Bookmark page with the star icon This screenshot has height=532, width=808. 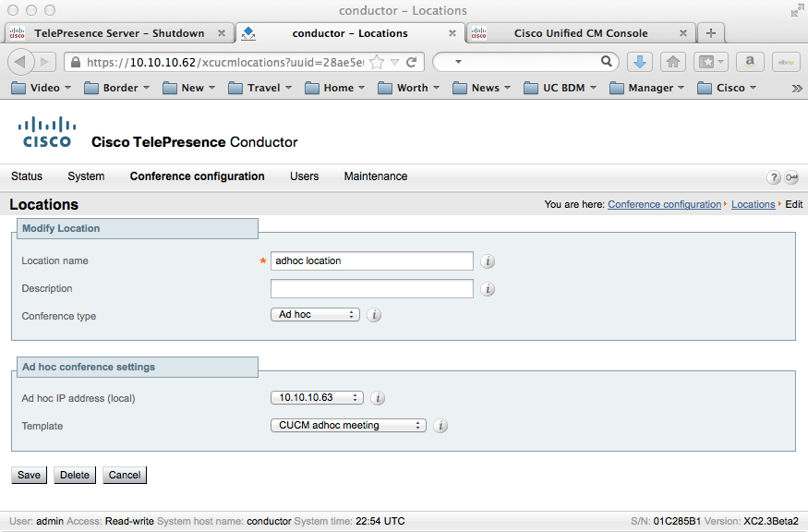[x=377, y=63]
